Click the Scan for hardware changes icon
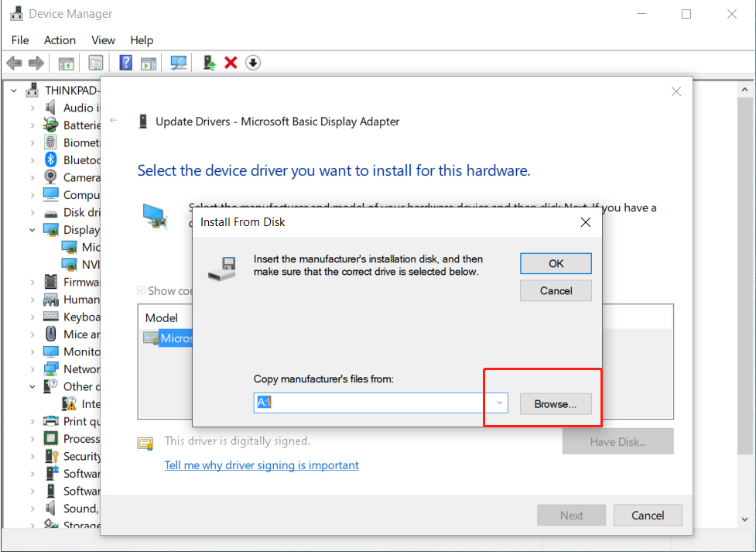Image resolution: width=756 pixels, height=552 pixels. tap(178, 62)
